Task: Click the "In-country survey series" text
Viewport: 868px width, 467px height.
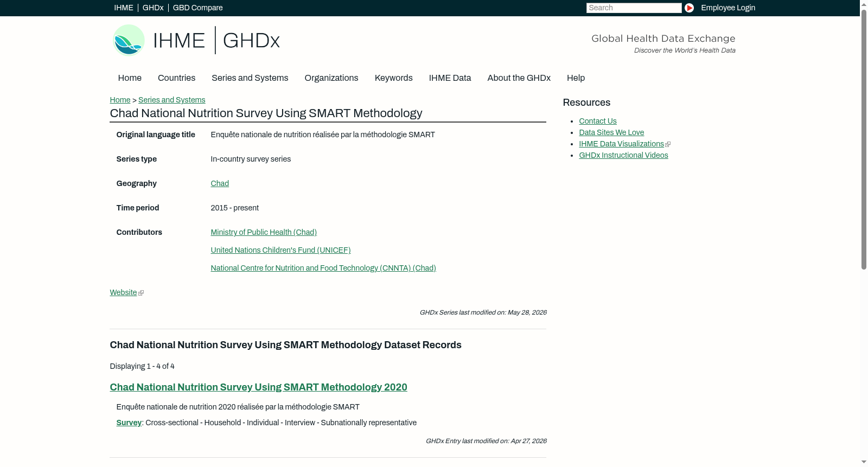Action: click(x=251, y=159)
